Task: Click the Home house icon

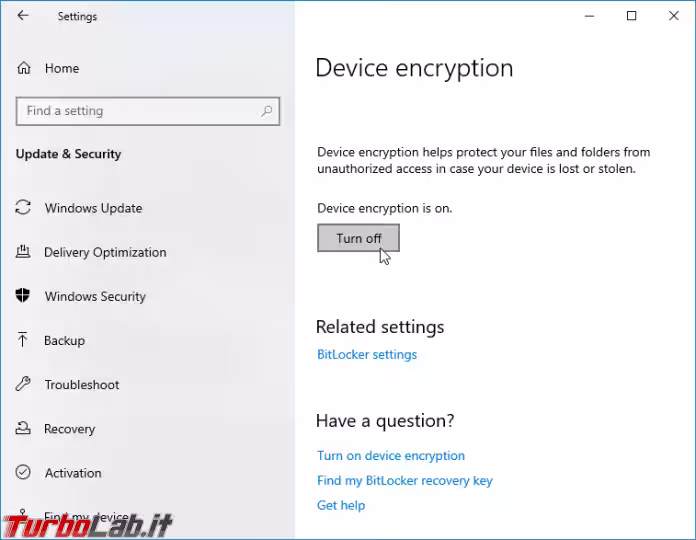Action: point(24,68)
